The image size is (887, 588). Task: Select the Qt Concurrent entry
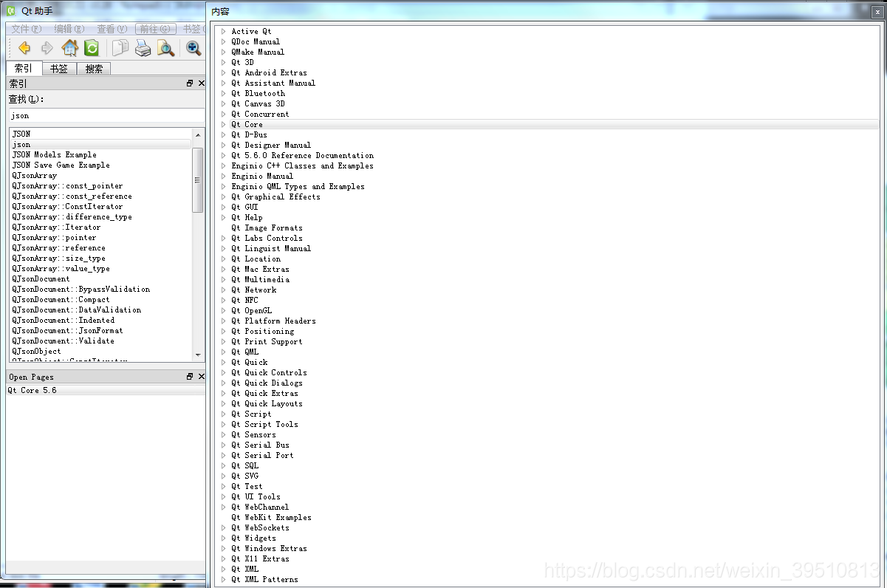(260, 114)
